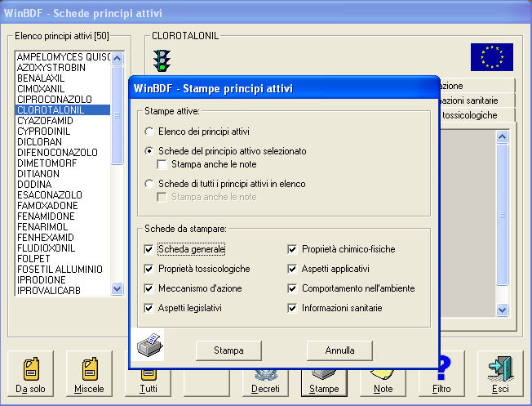Image resolution: width=532 pixels, height=406 pixels.
Task: Click down arrow of active ingredients list
Action: tap(117, 289)
